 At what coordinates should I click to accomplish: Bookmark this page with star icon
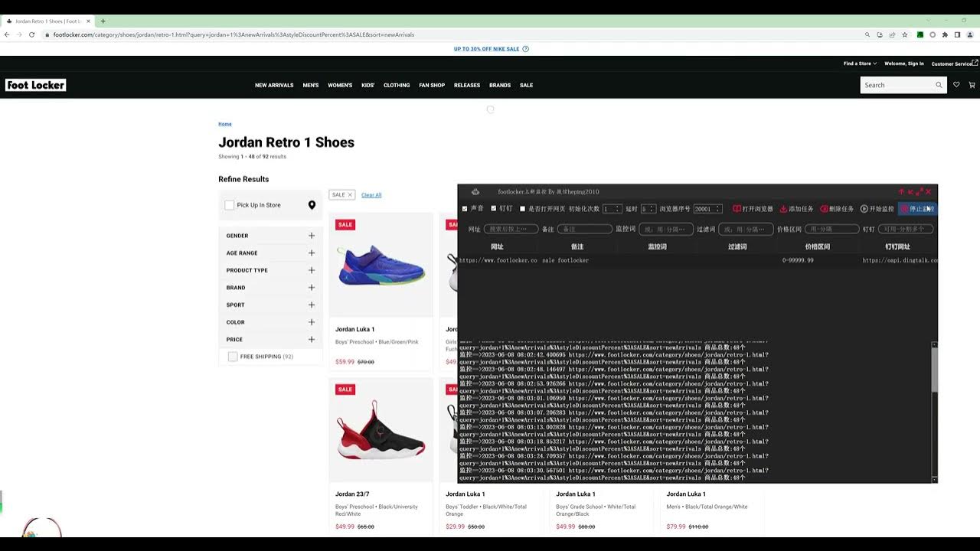point(904,34)
